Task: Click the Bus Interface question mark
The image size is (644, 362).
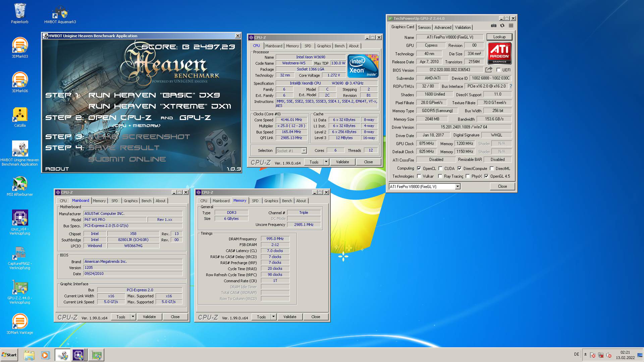Action: click(511, 86)
